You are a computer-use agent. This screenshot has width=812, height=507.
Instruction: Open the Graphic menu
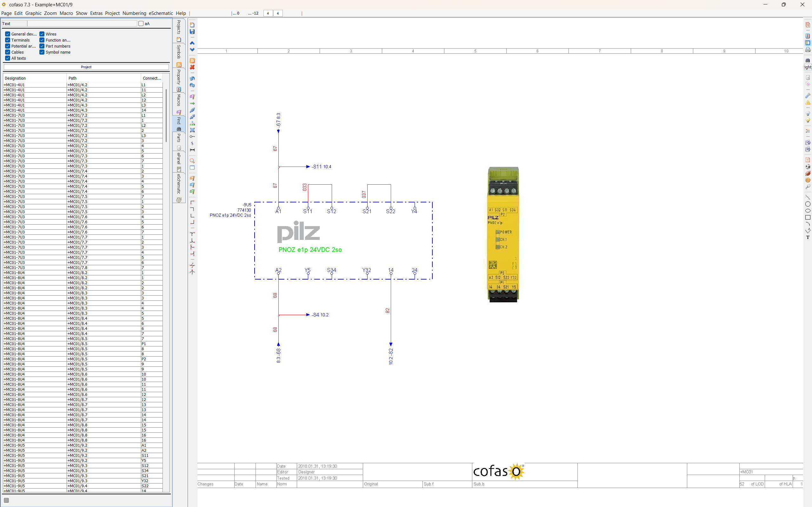(33, 13)
